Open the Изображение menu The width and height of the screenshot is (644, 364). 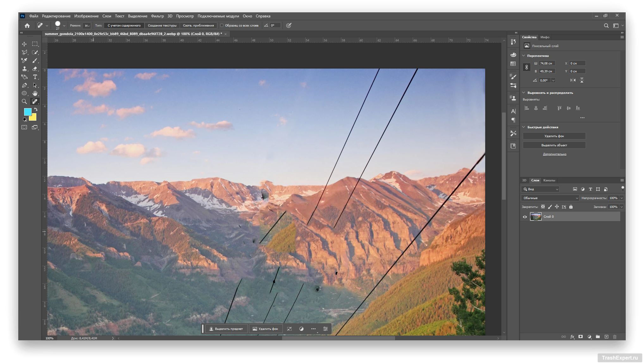[x=86, y=16]
